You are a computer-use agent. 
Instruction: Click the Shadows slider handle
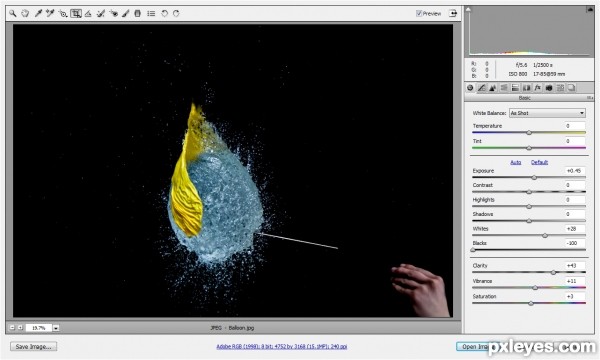[529, 221]
